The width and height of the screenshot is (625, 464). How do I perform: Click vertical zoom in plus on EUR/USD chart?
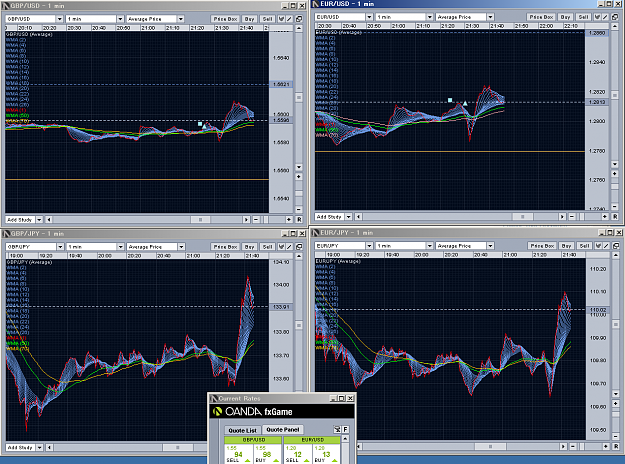(x=615, y=174)
